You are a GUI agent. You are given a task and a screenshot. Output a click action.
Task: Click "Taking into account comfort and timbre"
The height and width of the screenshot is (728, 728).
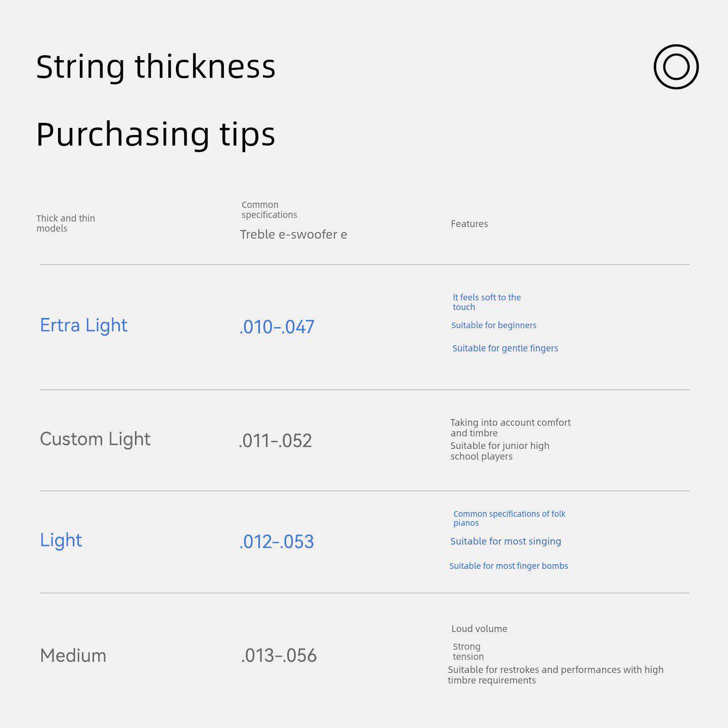[510, 428]
